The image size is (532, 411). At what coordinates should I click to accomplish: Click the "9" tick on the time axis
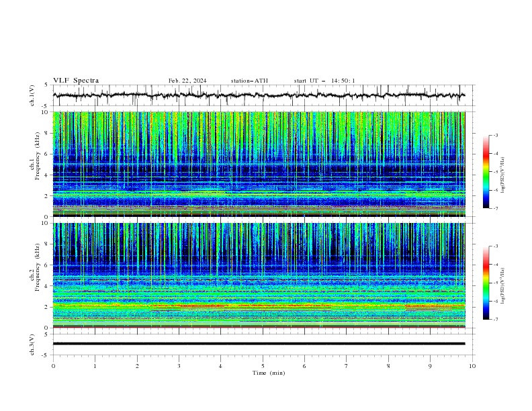[x=430, y=366]
